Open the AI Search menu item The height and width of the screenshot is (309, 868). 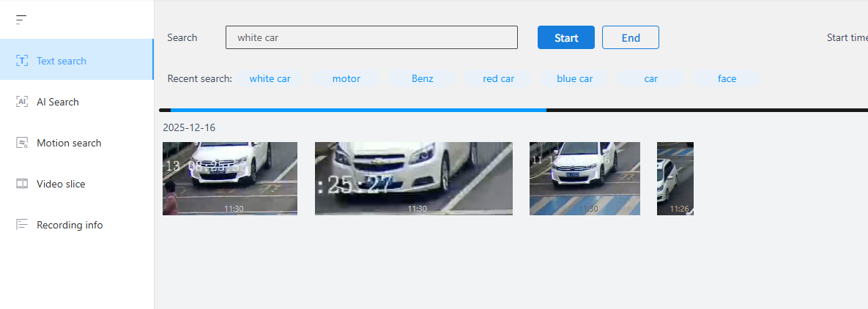point(58,102)
